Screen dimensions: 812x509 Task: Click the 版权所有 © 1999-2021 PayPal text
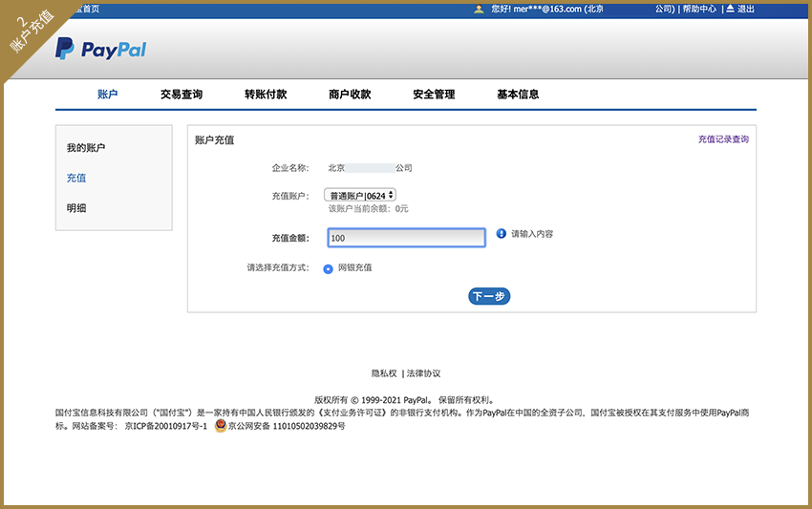373,400
